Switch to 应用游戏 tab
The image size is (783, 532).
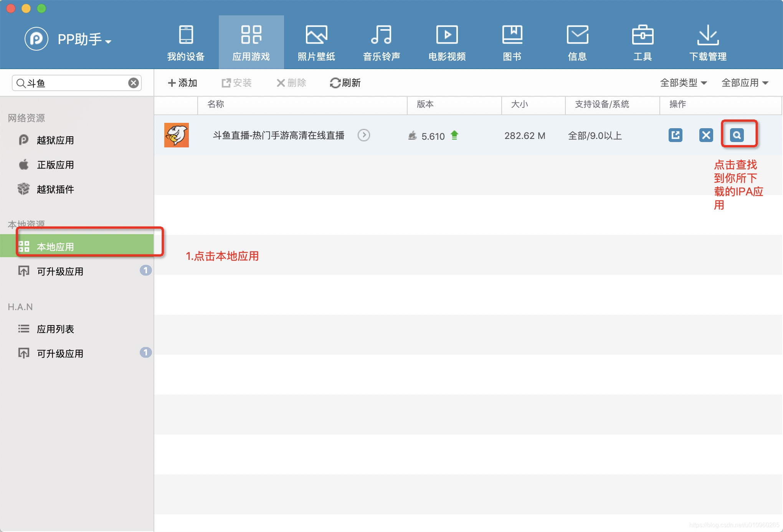[251, 43]
